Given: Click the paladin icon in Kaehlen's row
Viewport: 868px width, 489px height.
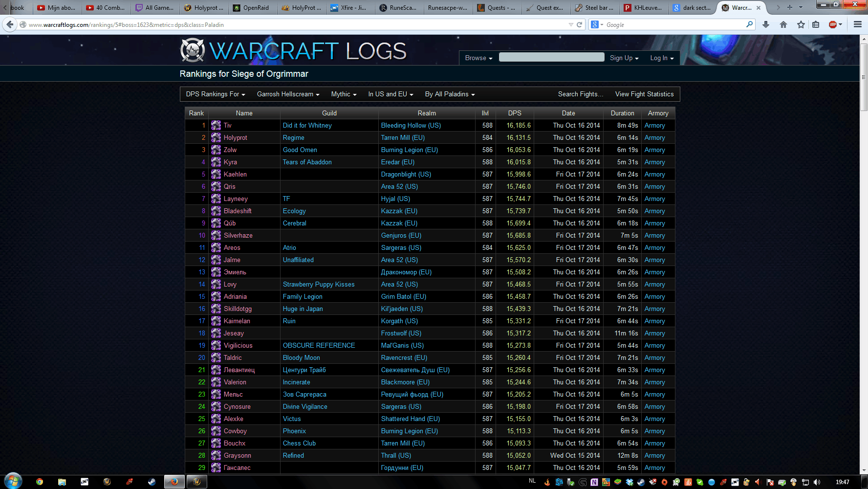Looking at the screenshot, I should [216, 174].
